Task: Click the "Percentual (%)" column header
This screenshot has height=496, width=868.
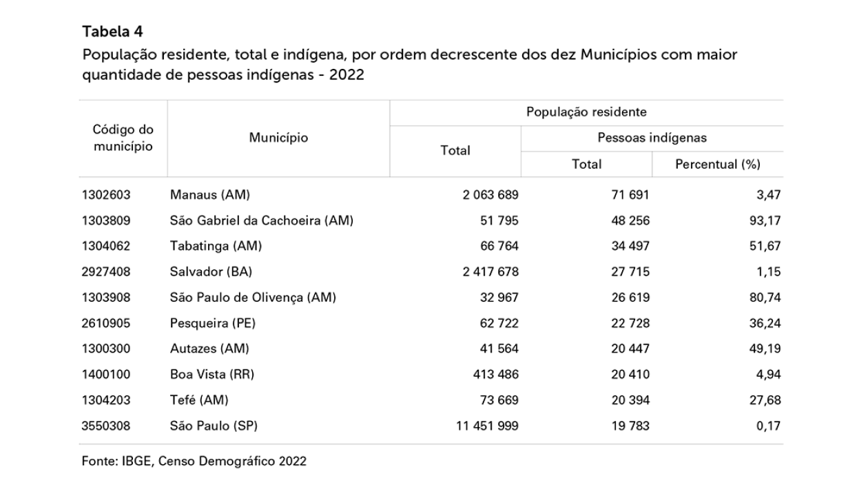Action: (x=717, y=164)
